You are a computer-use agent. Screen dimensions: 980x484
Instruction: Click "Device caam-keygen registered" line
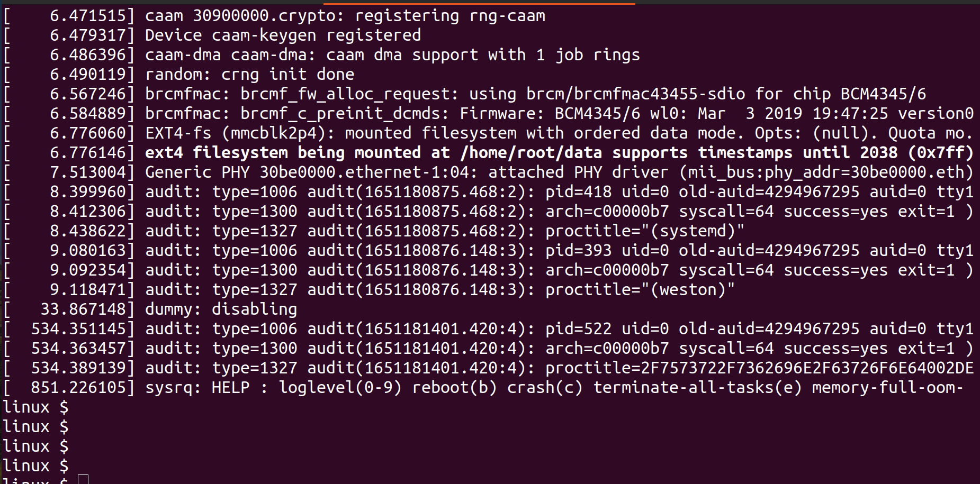click(283, 35)
